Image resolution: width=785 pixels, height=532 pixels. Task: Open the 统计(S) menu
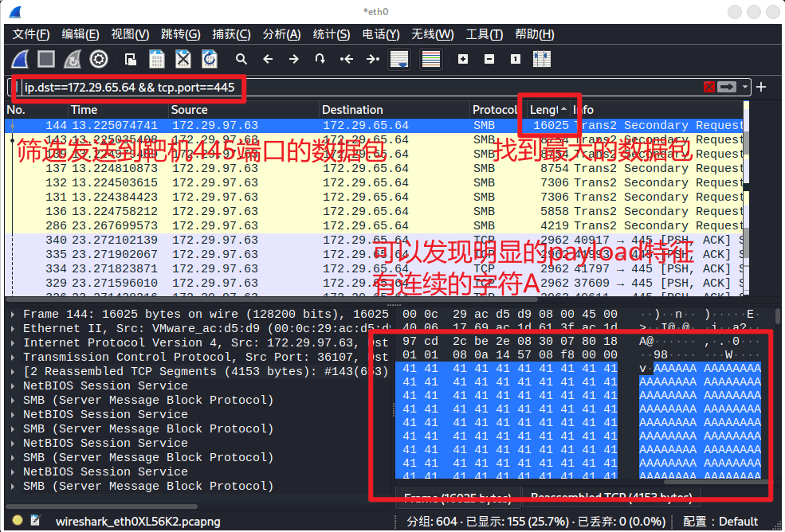click(331, 34)
